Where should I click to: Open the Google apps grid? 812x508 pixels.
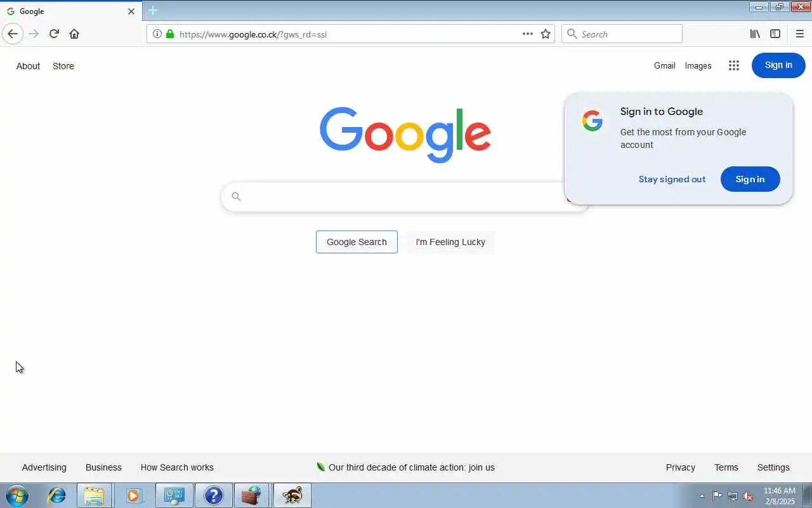(734, 65)
